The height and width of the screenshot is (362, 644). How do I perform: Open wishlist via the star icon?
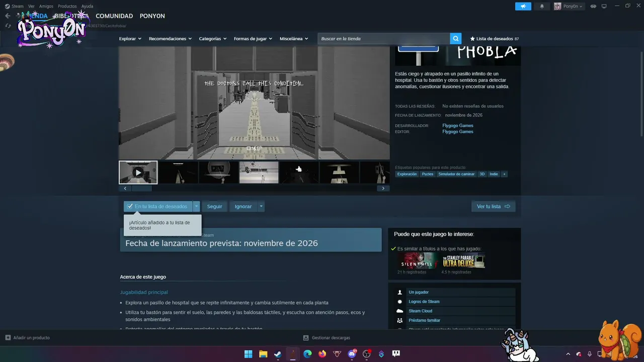[x=472, y=39]
